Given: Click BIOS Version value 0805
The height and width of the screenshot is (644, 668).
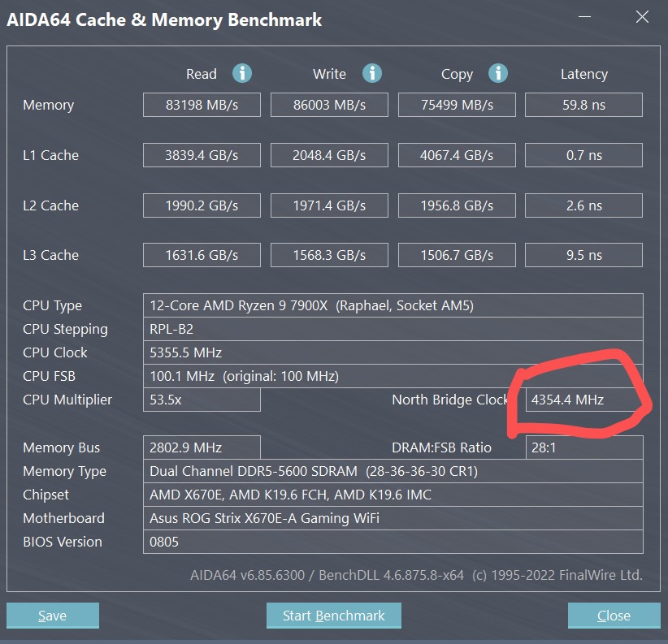Looking at the screenshot, I should point(393,542).
